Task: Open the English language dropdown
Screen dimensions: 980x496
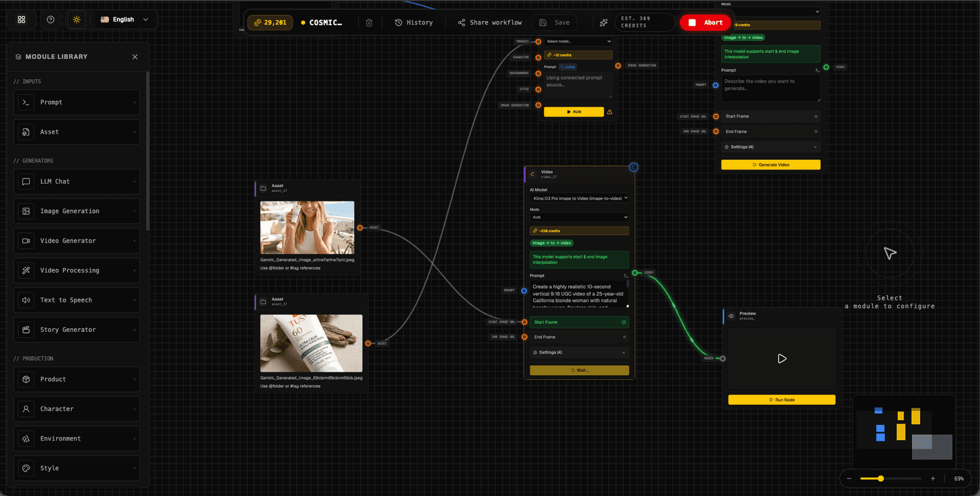Action: 124,20
